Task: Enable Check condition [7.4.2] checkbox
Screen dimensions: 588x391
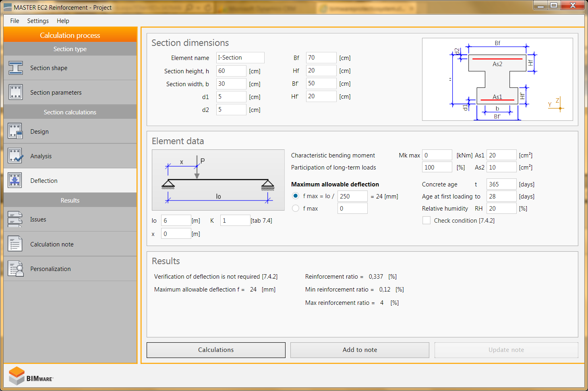Action: [427, 220]
